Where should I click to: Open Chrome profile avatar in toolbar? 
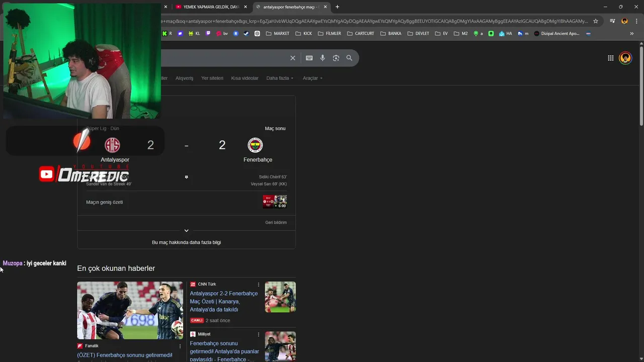tap(624, 21)
